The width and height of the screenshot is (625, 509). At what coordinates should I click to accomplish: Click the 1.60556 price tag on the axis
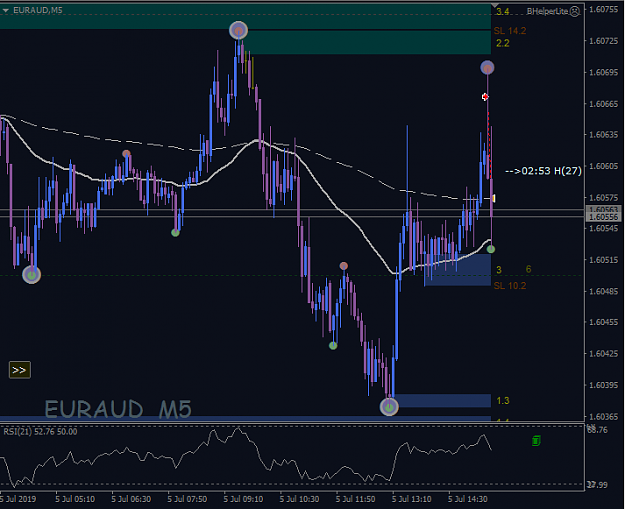603,217
